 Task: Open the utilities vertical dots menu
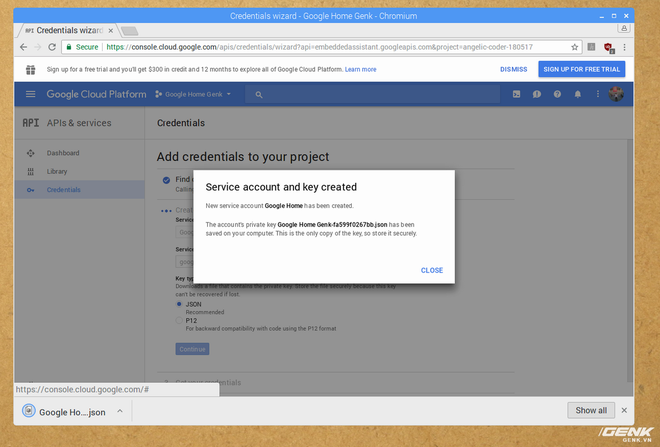598,94
